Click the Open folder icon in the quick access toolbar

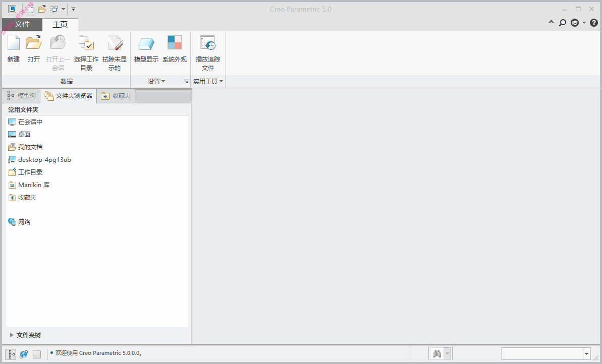(42, 9)
